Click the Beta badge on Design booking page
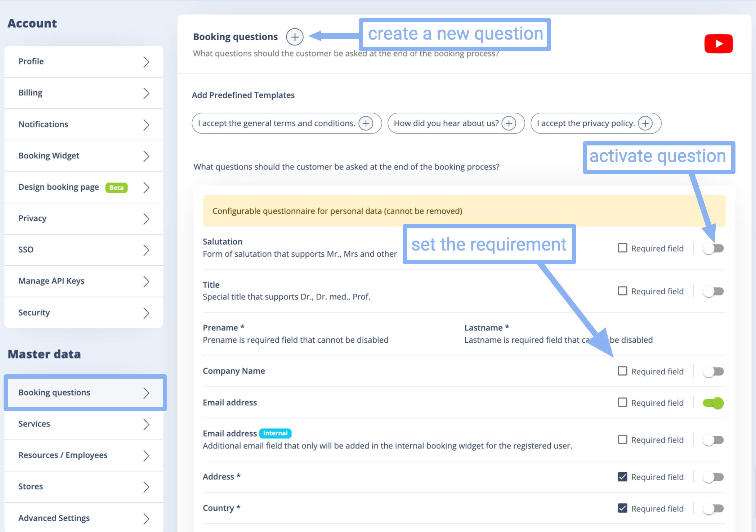Viewport: 756px width, 532px height. 116,188
